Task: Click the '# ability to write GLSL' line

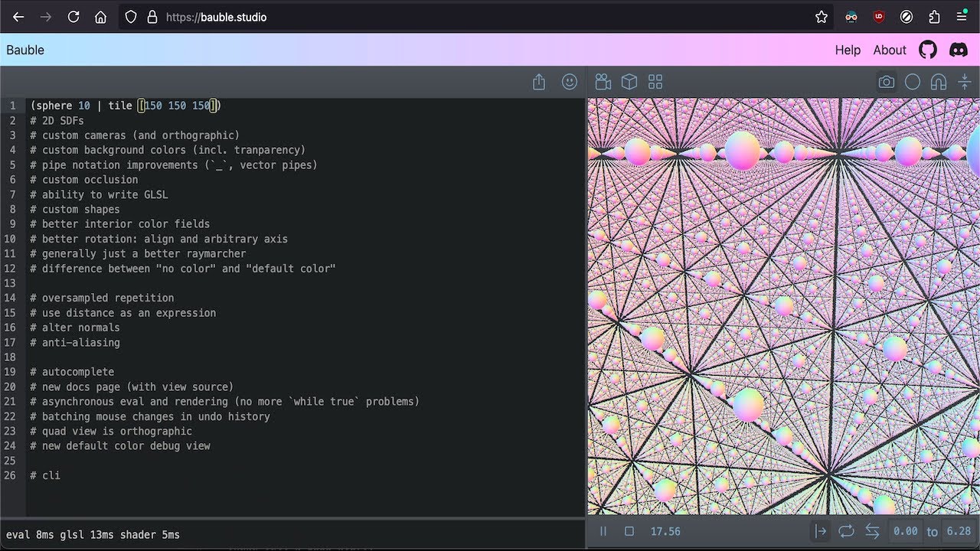Action: click(100, 194)
